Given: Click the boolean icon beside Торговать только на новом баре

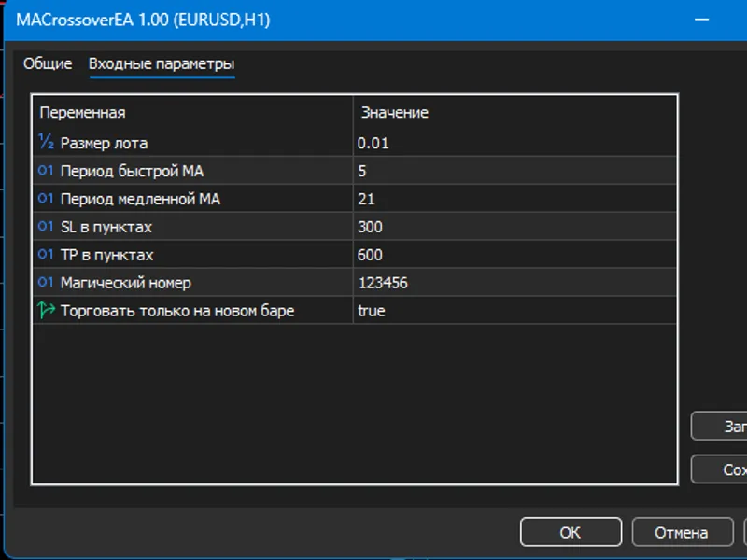Looking at the screenshot, I should pos(46,310).
